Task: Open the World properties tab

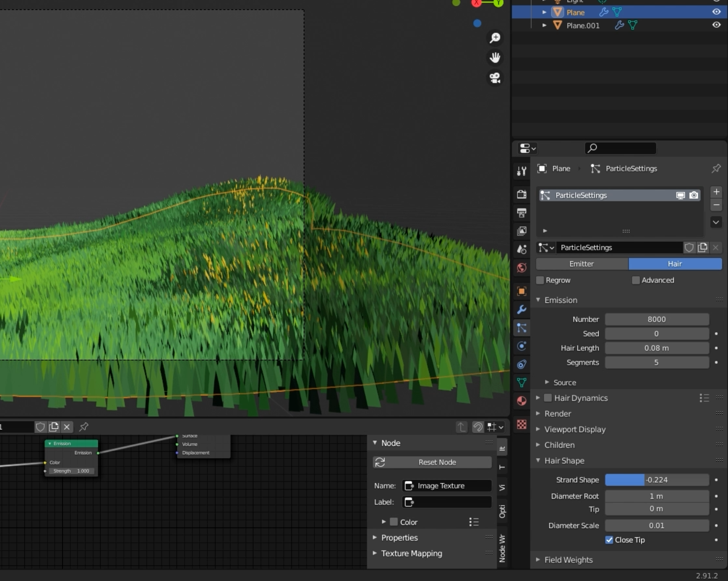Action: (x=522, y=268)
